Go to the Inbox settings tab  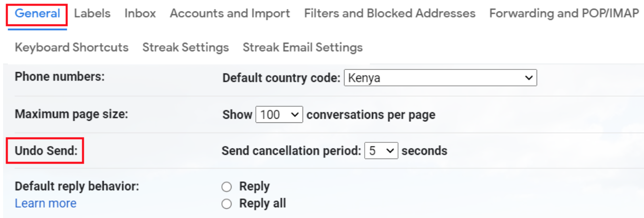140,13
